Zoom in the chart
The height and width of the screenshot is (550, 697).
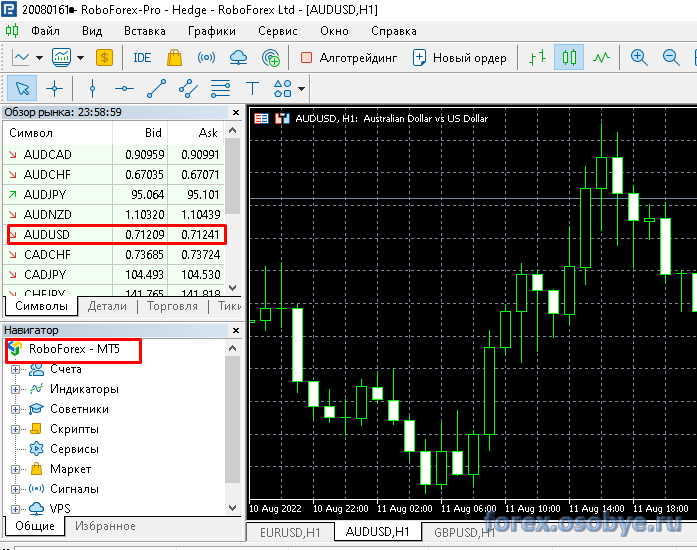(639, 57)
